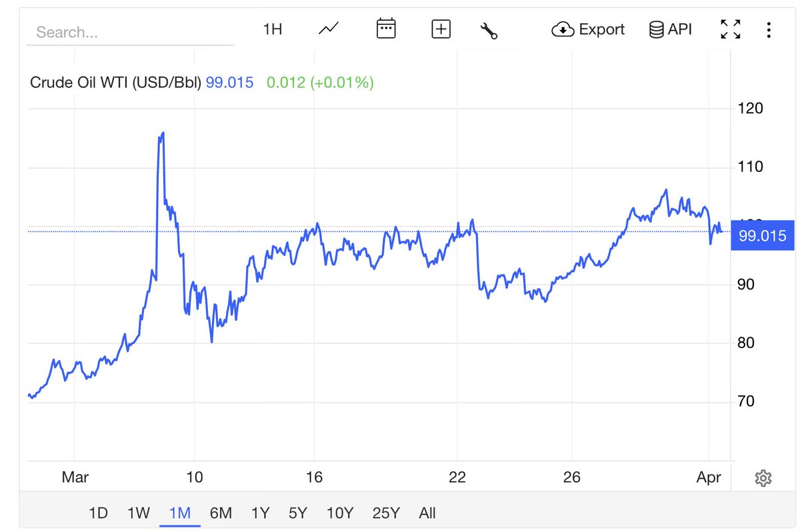Select the 1Y time range
This screenshot has width=800, height=532.
coord(260,513)
